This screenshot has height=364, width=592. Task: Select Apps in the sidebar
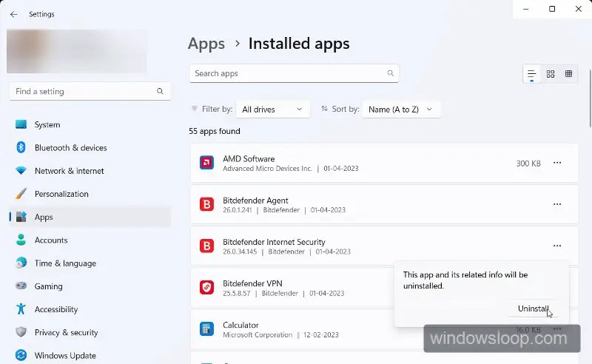(x=90, y=217)
